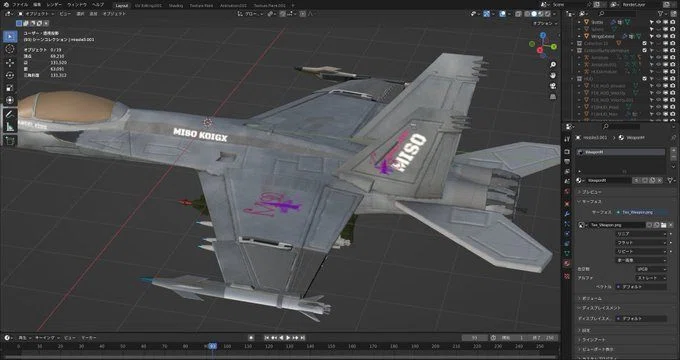The width and height of the screenshot is (680, 360).
Task: Select the Move tool
Action: (x=10, y=62)
